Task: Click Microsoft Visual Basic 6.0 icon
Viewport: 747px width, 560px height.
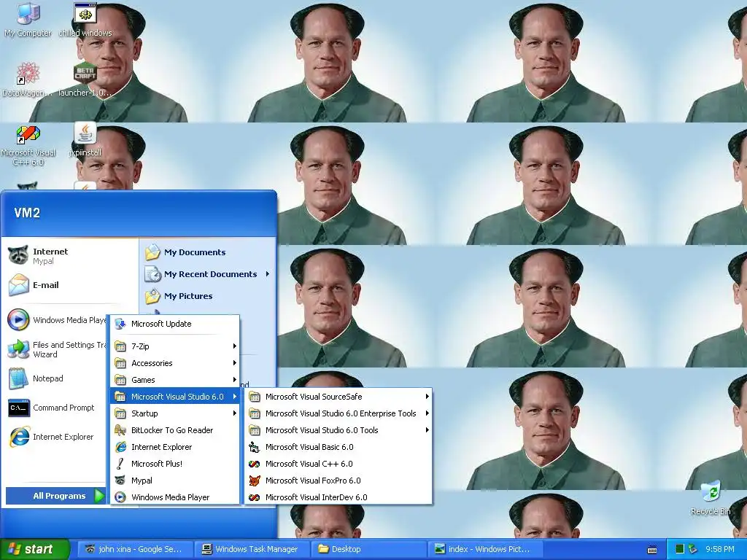Action: pyautogui.click(x=255, y=447)
